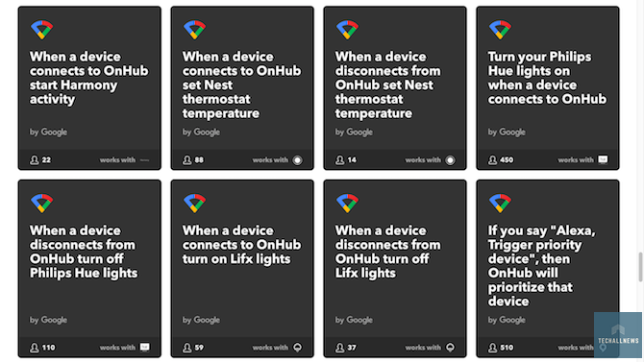Click the Philips Hue icon on the 450-users card
Screen dimensions: 644x362
tap(603, 159)
